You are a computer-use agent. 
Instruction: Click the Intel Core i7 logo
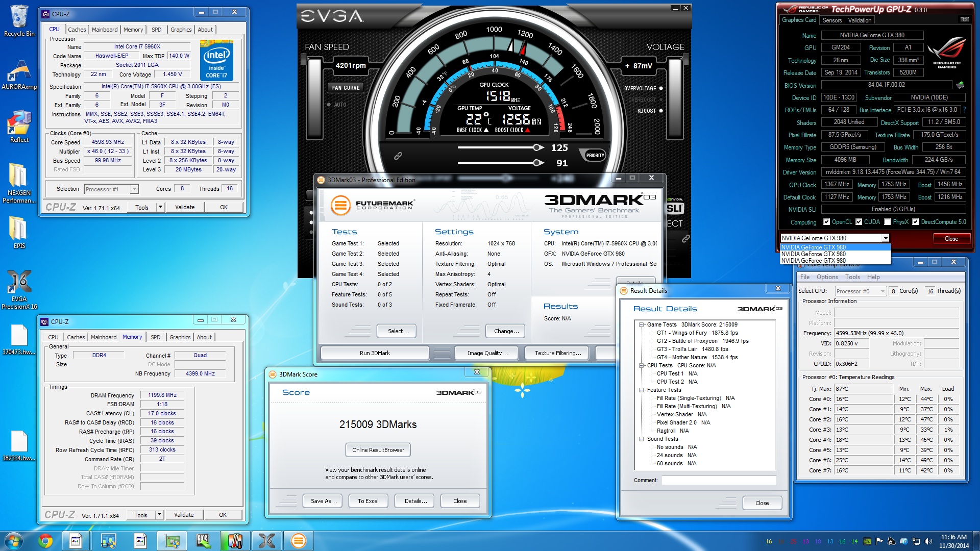coord(216,61)
